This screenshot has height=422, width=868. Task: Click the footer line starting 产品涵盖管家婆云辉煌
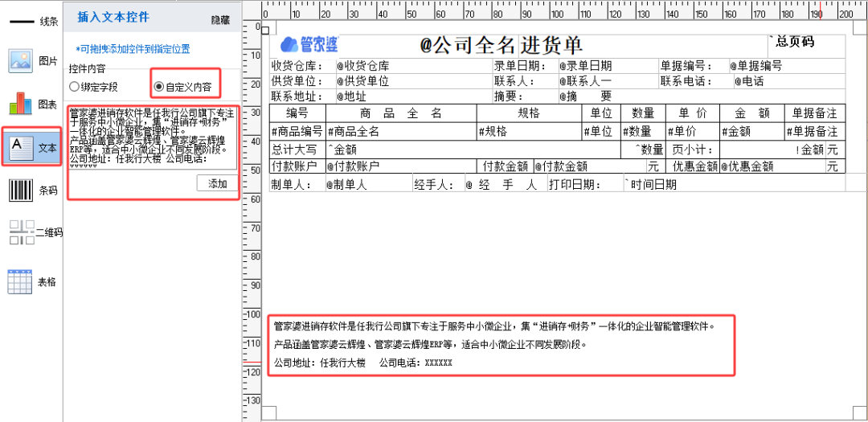coord(429,345)
